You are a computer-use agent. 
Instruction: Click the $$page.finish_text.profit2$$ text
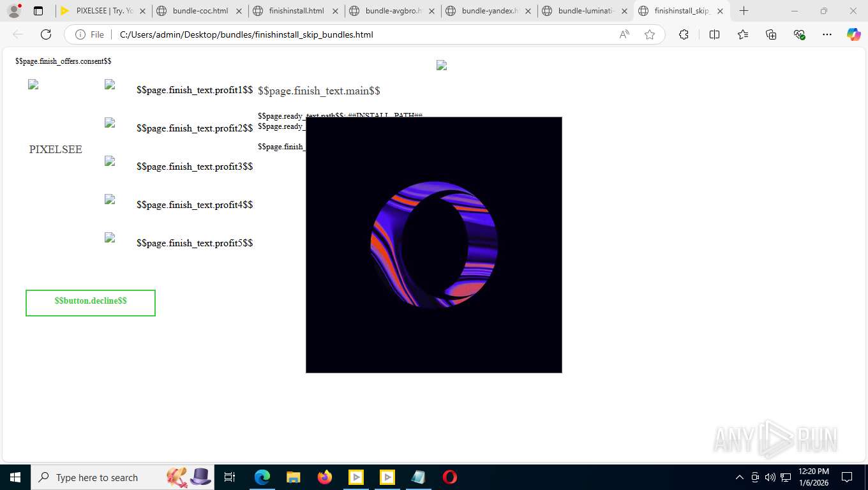[195, 128]
